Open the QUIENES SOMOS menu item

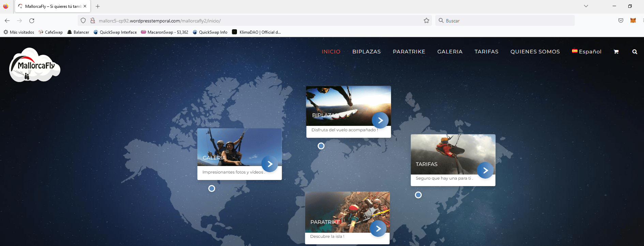[x=535, y=52]
